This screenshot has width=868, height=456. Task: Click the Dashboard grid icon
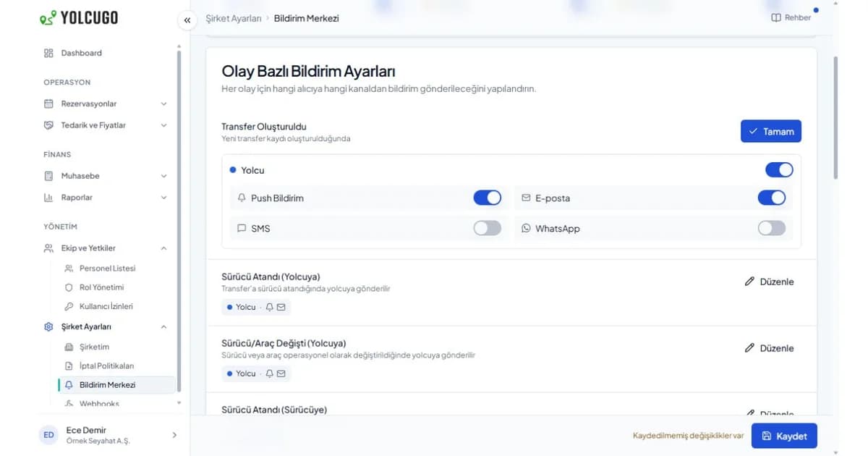click(48, 53)
